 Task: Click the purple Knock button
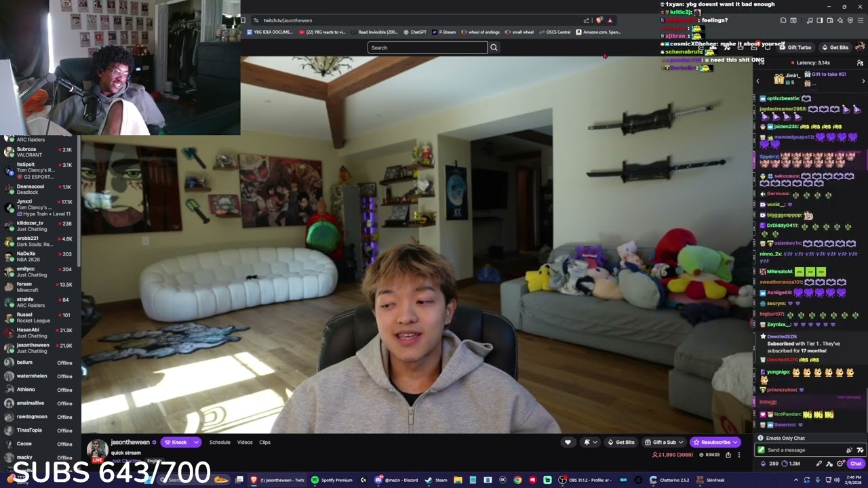pos(176,443)
